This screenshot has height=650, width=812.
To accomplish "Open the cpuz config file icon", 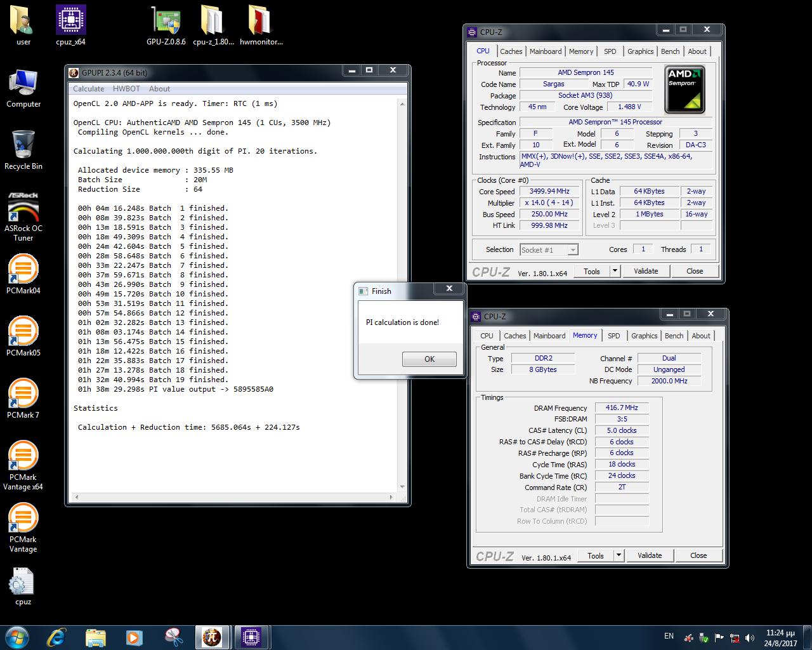I will tap(23, 586).
